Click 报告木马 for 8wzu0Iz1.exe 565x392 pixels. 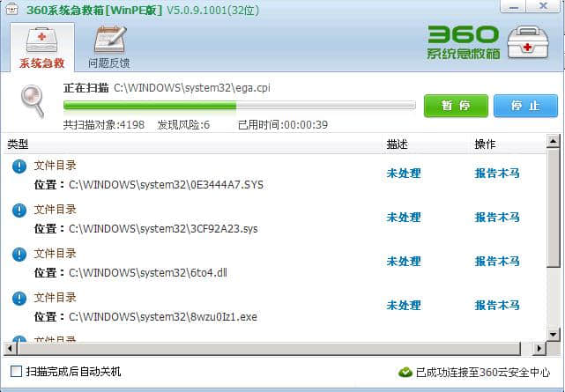tap(497, 306)
